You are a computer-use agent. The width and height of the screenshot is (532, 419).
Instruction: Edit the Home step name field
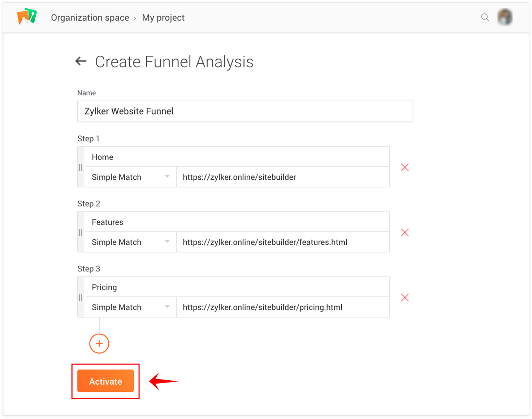click(x=237, y=157)
